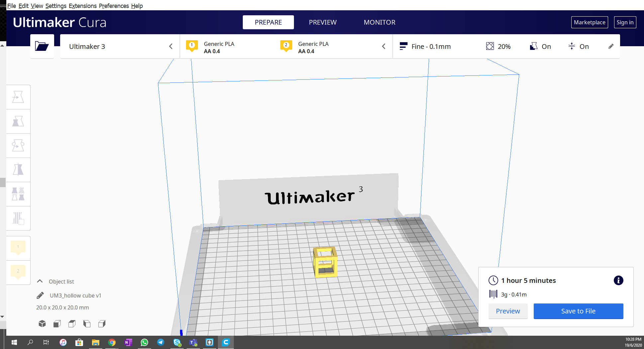Viewport: 644px width, 349px height.
Task: Select the Rotate tool
Action: click(x=18, y=146)
